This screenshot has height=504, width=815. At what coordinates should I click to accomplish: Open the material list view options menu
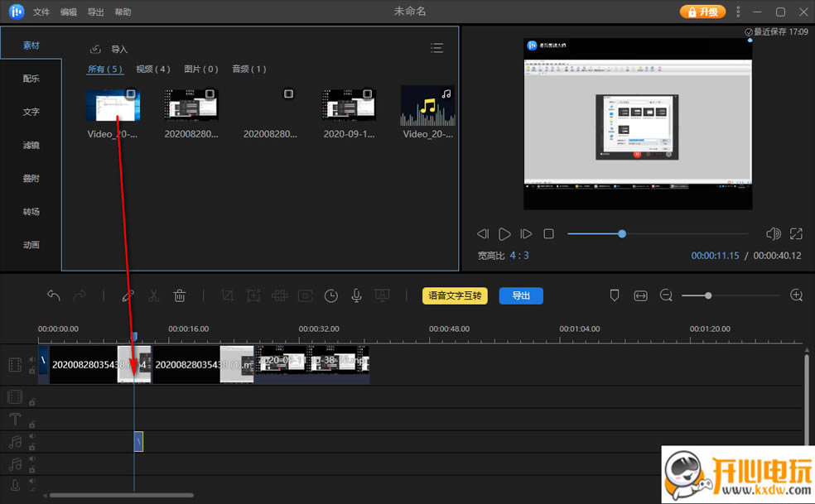(436, 48)
